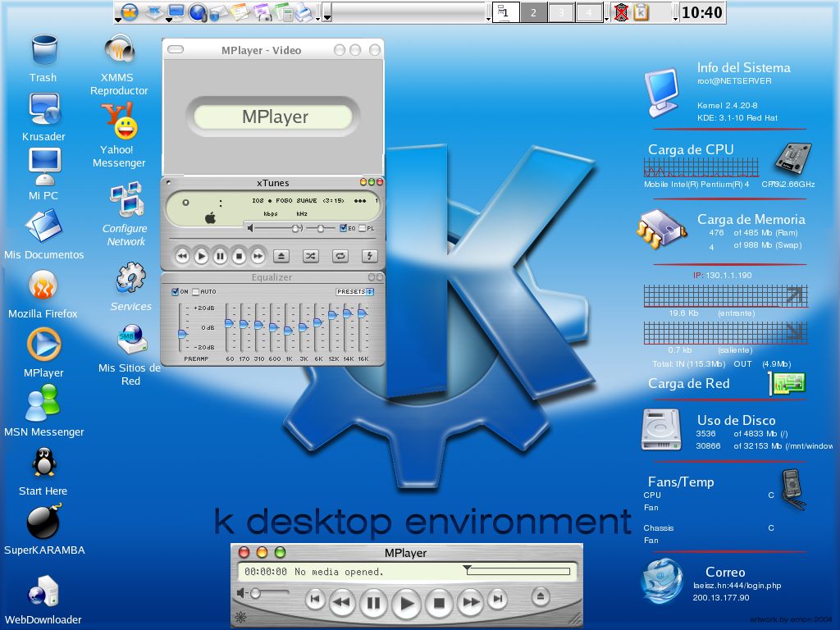Enable the equalizer AUTO checkbox
This screenshot has height=630, width=840.
(x=195, y=292)
